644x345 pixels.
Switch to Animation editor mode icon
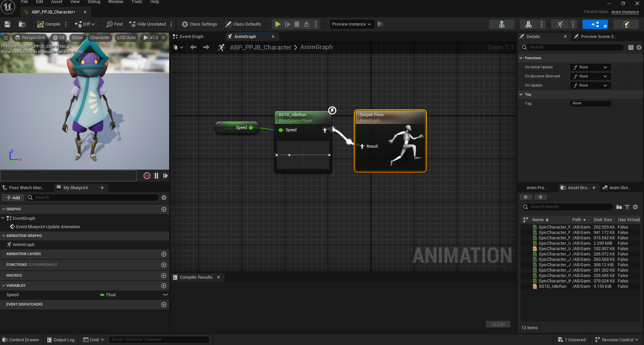pyautogui.click(x=560, y=24)
